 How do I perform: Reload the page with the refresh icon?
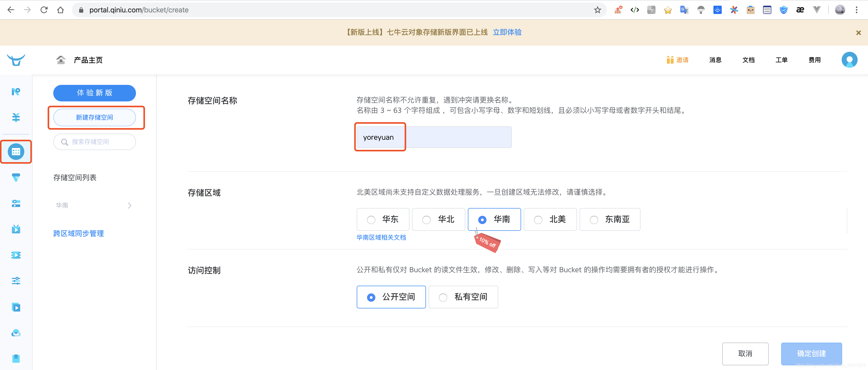(x=44, y=10)
